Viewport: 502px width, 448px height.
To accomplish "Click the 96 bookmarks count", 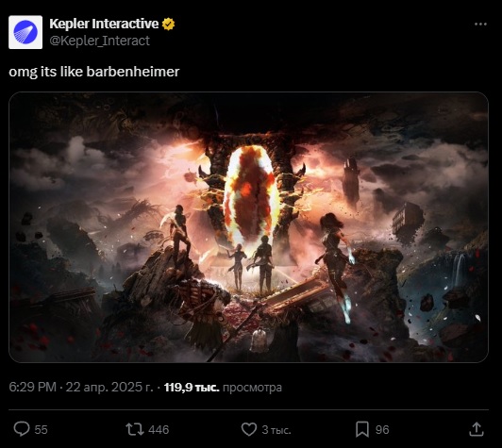I will tap(382, 430).
